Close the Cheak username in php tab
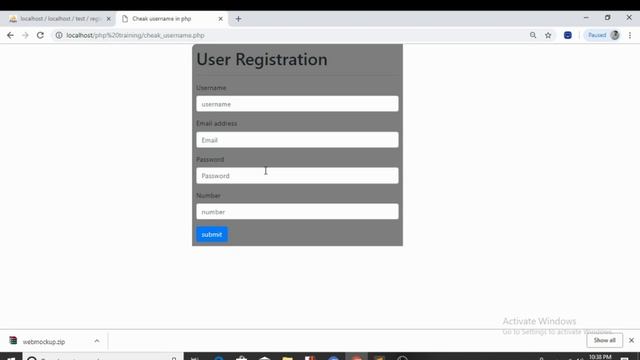 pos(220,19)
